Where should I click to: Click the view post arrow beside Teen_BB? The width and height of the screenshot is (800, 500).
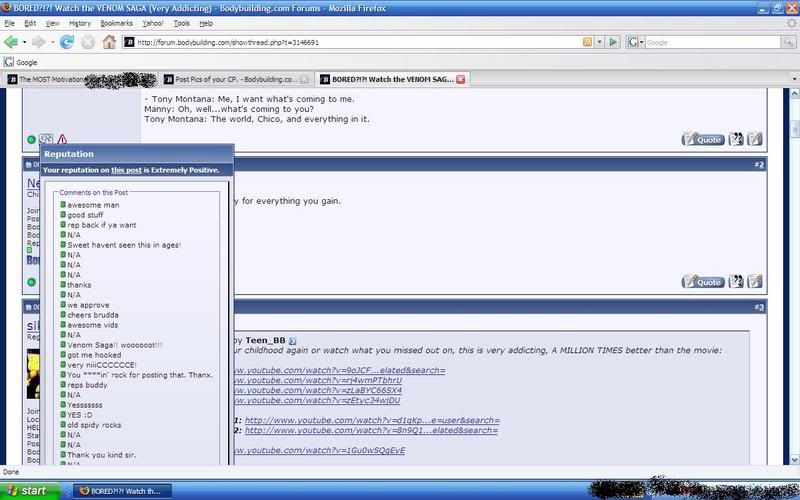292,341
